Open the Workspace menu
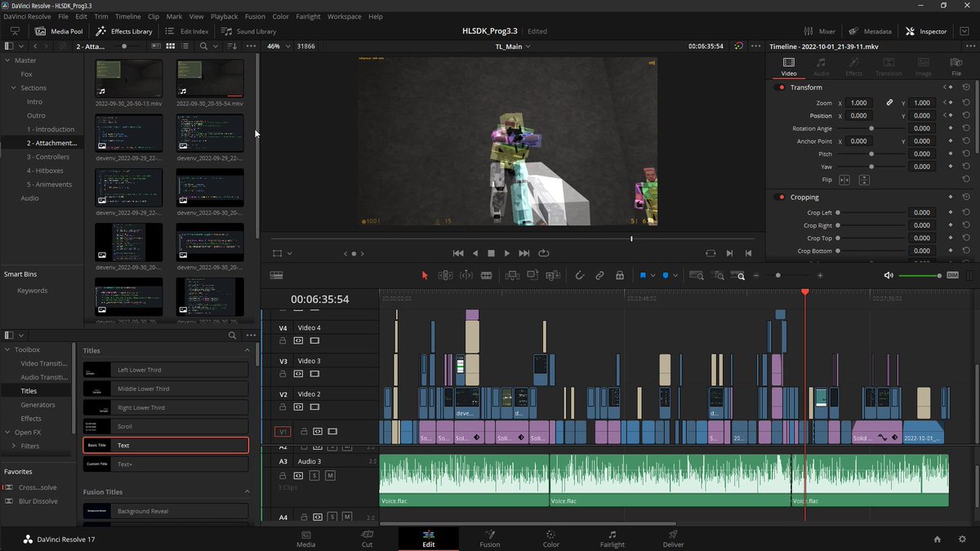 tap(344, 16)
